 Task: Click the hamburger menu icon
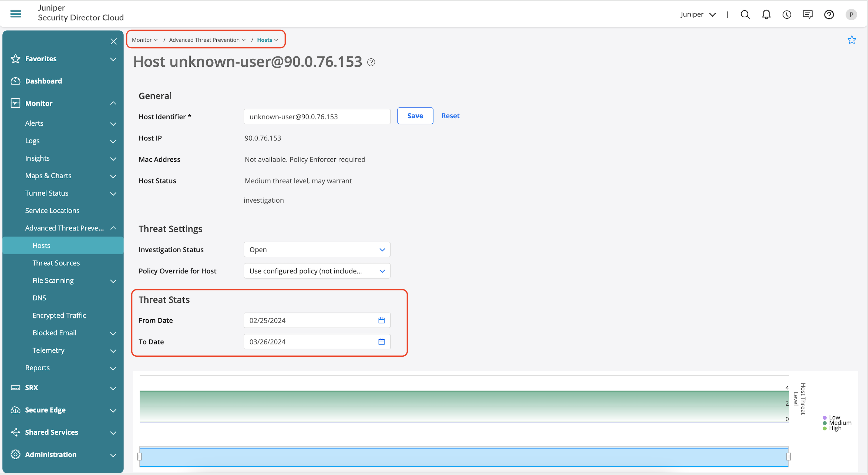15,14
